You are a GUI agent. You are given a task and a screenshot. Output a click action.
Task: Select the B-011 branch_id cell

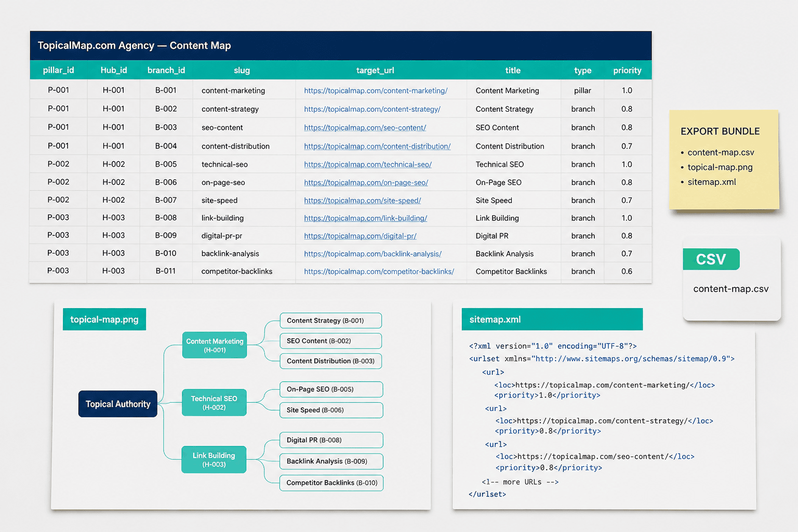point(166,271)
